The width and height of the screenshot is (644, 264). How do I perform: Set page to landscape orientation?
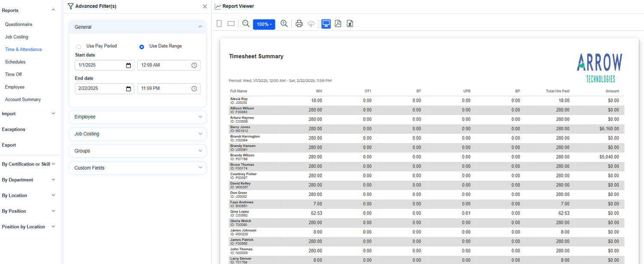pos(231,24)
